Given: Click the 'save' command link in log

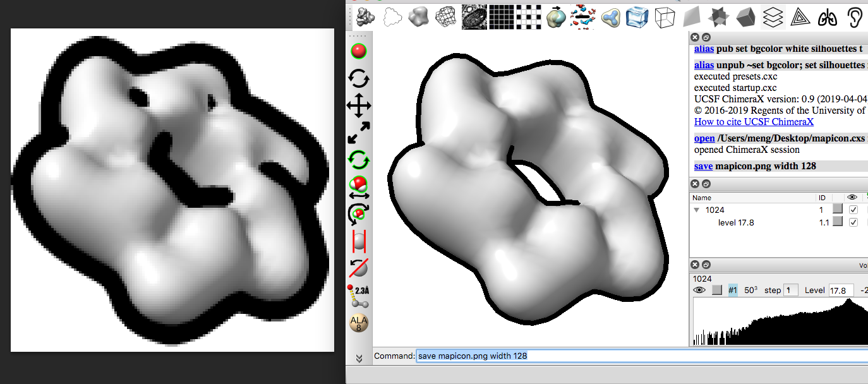Looking at the screenshot, I should [703, 166].
